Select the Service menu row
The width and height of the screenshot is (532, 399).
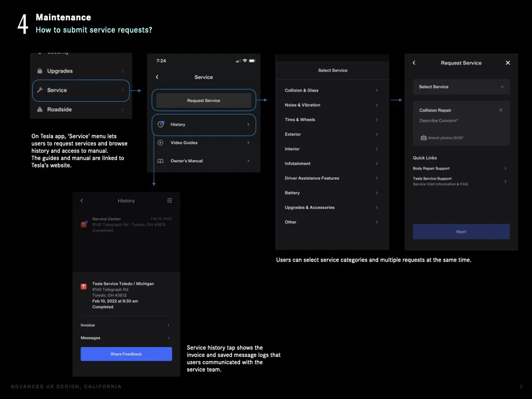pyautogui.click(x=81, y=90)
